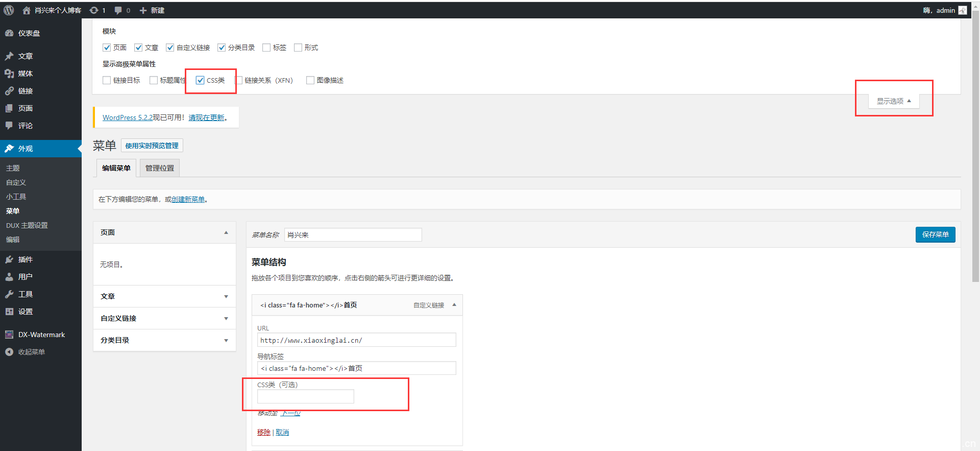
Task: Click the DX-Watermark plugin icon
Action: pos(9,335)
